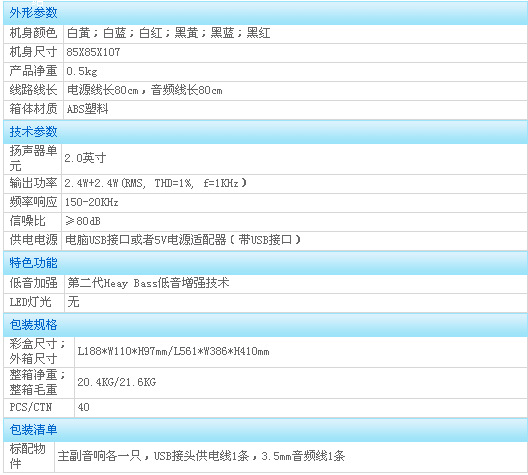Click the LED value 无
The height and width of the screenshot is (475, 528).
(x=73, y=302)
